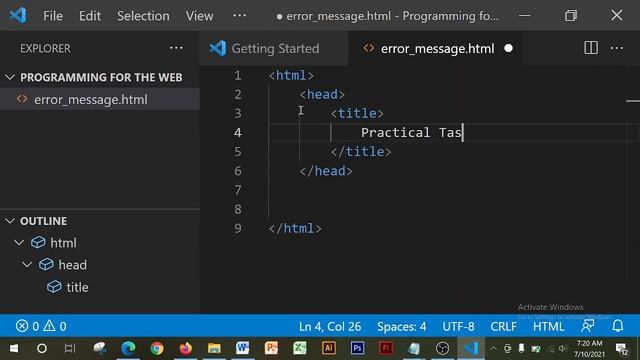Viewport: 640px width, 360px height.
Task: Open Microsoft Word from taskbar
Action: [x=242, y=348]
